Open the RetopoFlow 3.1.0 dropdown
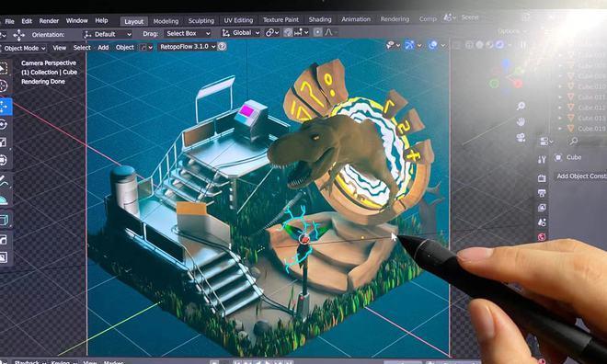Screen dimensions: 607x364 pos(188,47)
